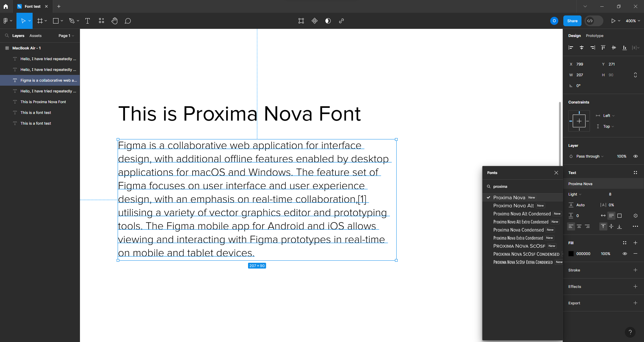Open the Figma main menu icon

point(6,21)
